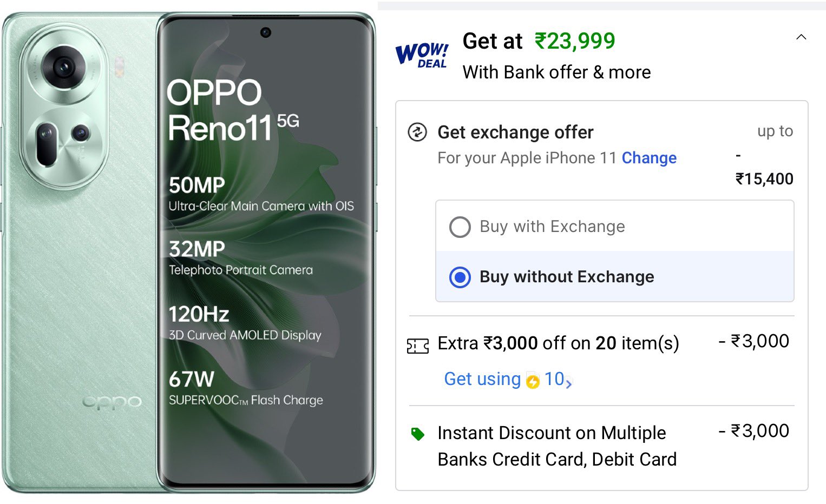Click the Instant Discount on Multiple Banks row

click(x=557, y=446)
